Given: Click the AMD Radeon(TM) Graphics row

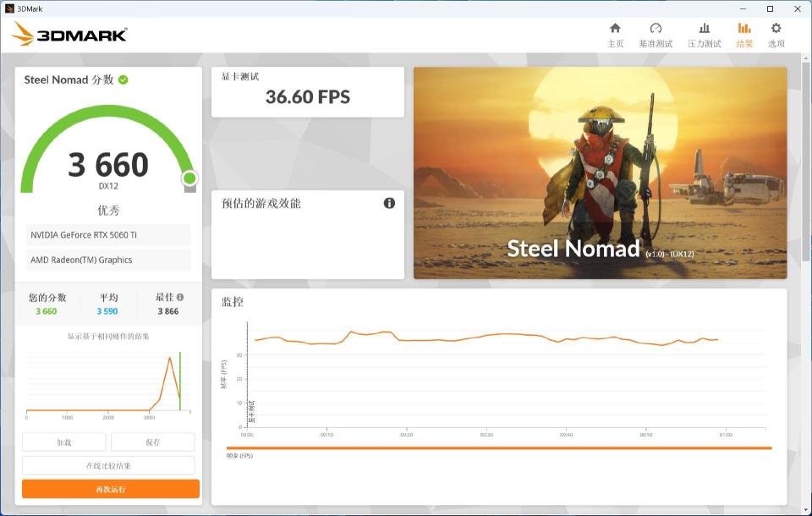Looking at the screenshot, I should (108, 260).
